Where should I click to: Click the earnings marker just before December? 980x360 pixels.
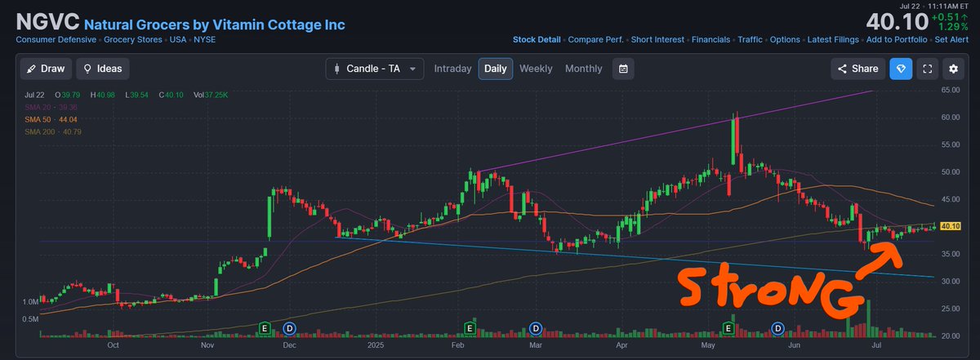point(264,327)
